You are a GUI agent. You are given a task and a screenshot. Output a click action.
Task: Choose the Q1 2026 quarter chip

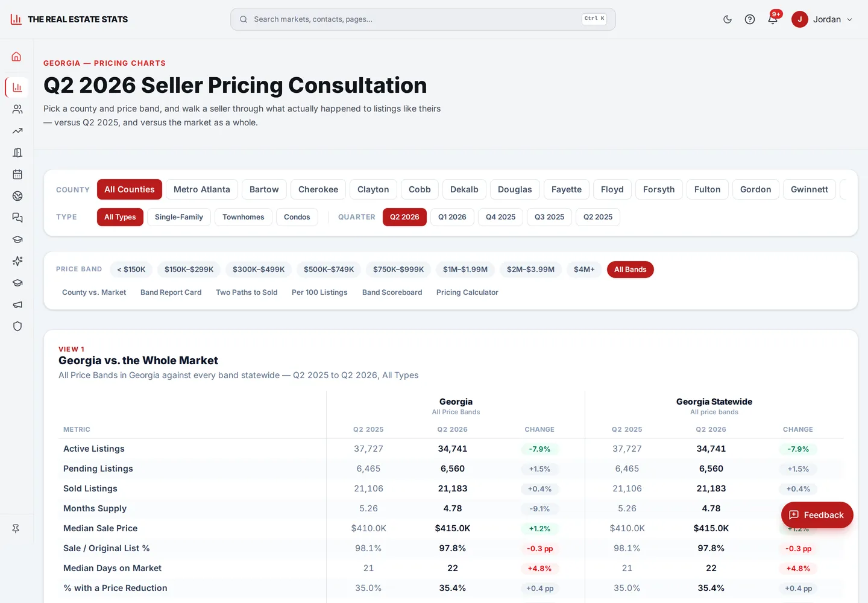click(452, 217)
